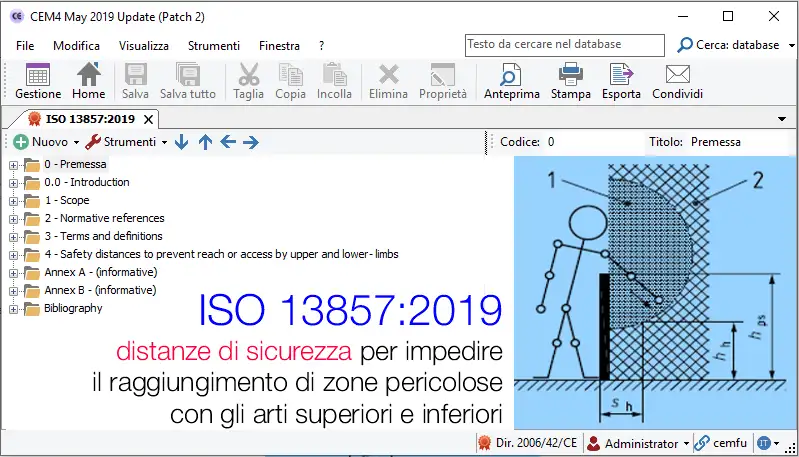
Task: Open Anteprima print preview
Action: (511, 74)
